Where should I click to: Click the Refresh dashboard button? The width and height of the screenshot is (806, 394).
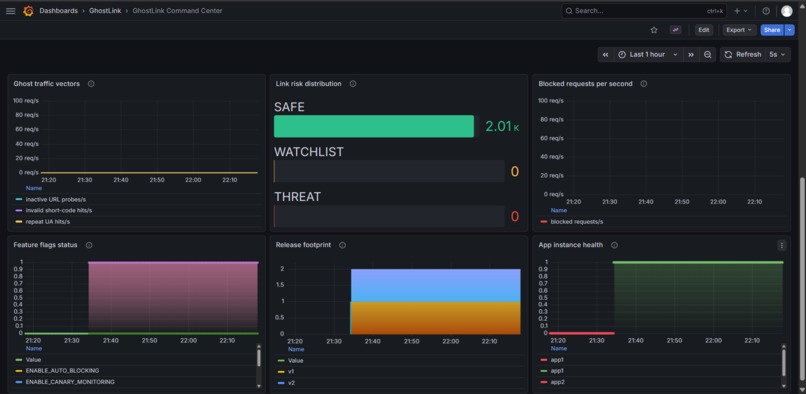[x=743, y=55]
